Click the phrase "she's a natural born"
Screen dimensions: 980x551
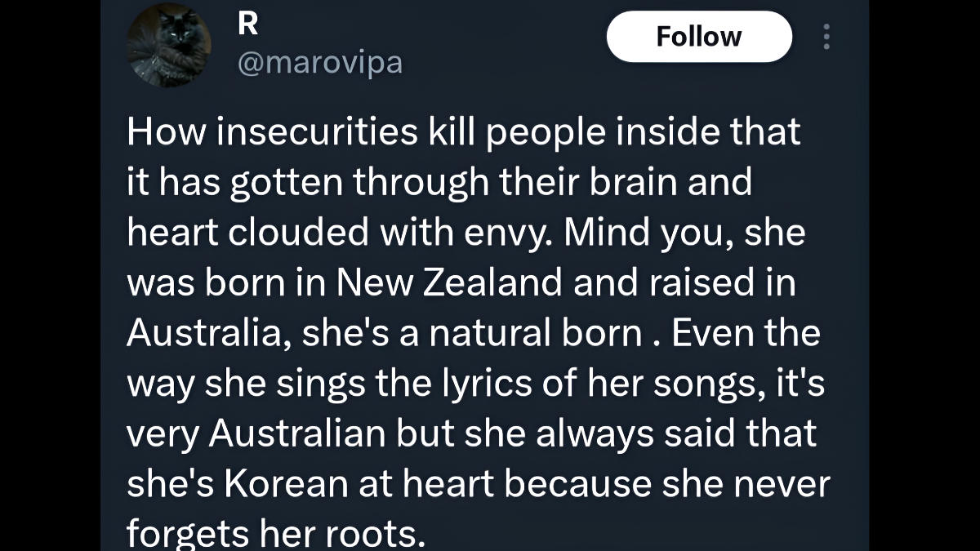[x=472, y=334]
